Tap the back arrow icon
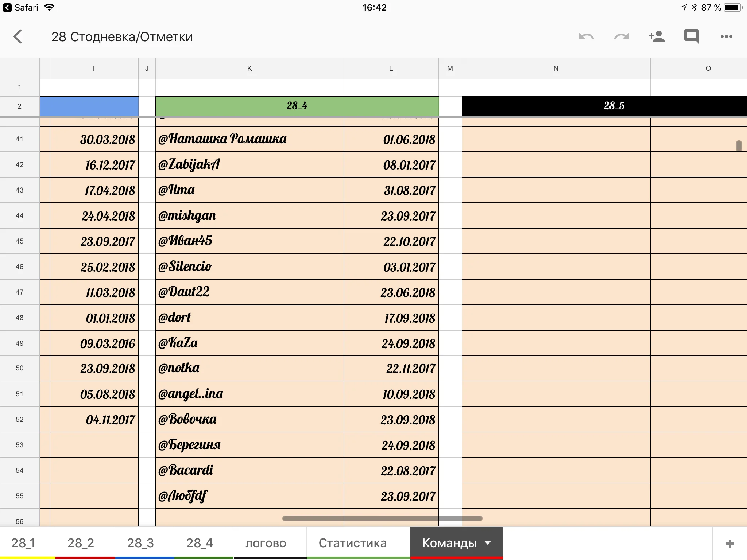747x560 pixels. pos(18,36)
